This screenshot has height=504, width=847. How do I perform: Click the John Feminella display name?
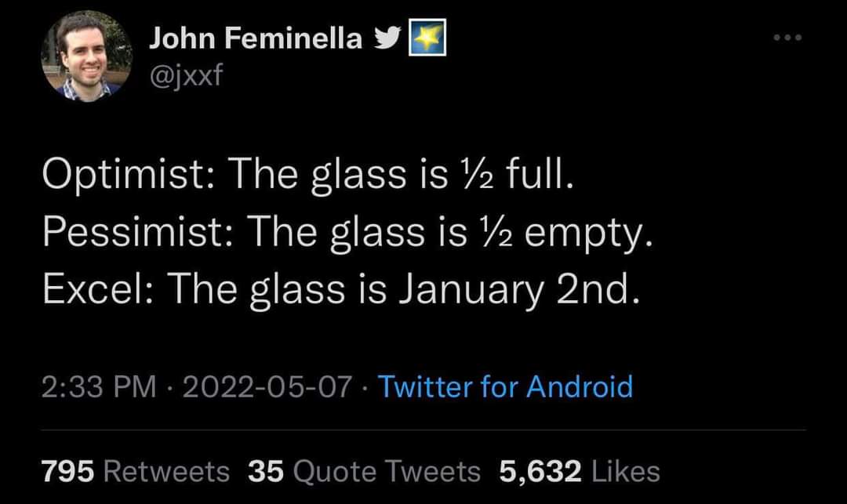point(256,38)
